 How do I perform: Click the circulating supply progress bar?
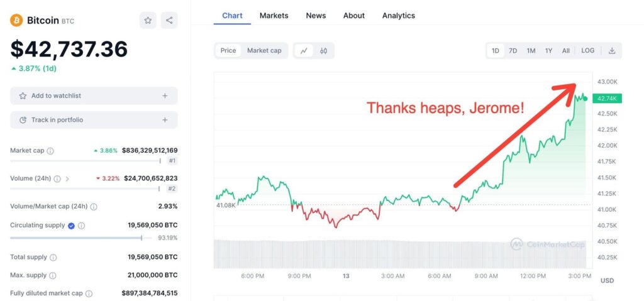(75, 238)
